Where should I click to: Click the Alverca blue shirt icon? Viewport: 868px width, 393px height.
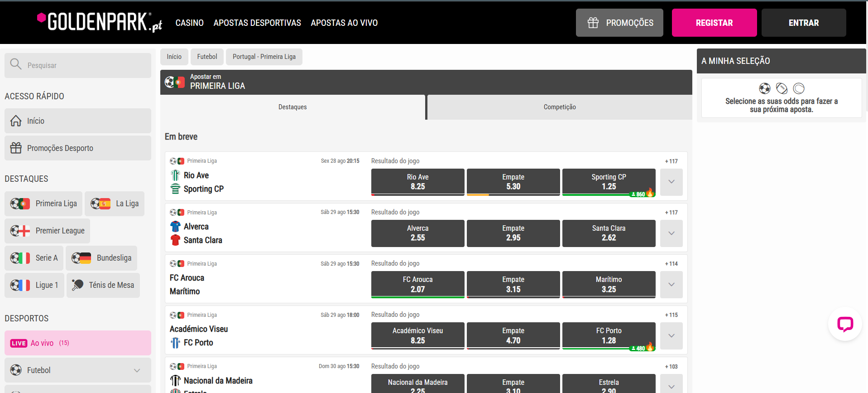[x=175, y=226]
